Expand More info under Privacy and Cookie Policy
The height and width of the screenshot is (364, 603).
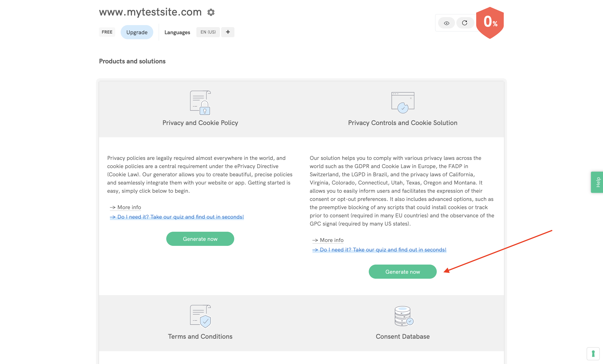tap(125, 207)
